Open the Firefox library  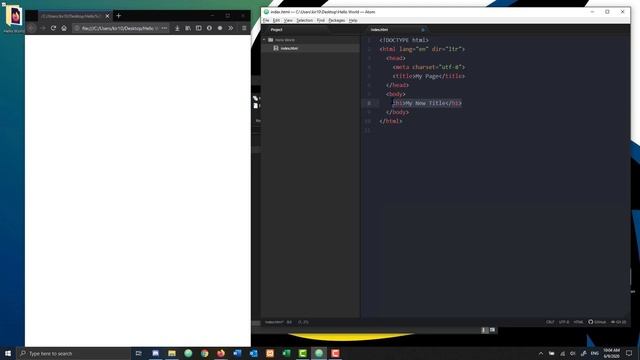coord(188,28)
